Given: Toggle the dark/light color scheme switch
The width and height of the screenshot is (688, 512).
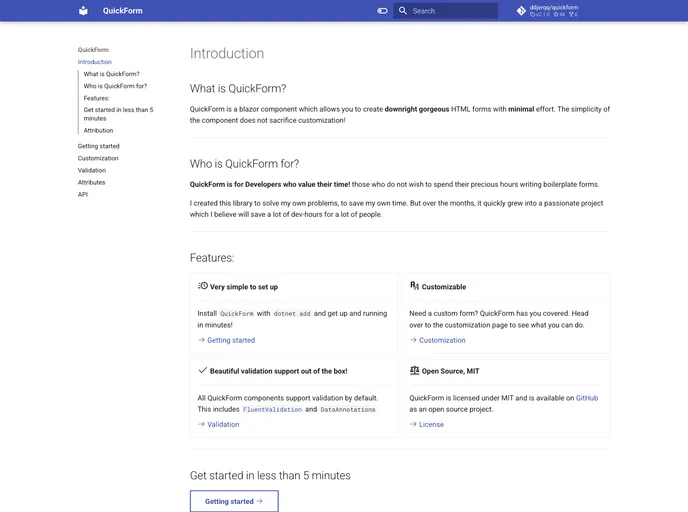Looking at the screenshot, I should [383, 11].
